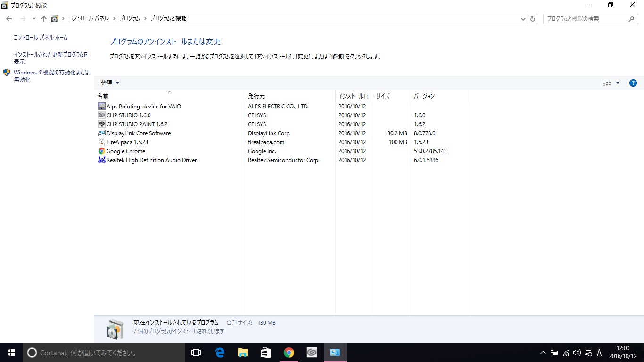Screen dimensions: 644x362
Task: Select Realtek High Definition Audio Driver entry
Action: click(x=151, y=160)
